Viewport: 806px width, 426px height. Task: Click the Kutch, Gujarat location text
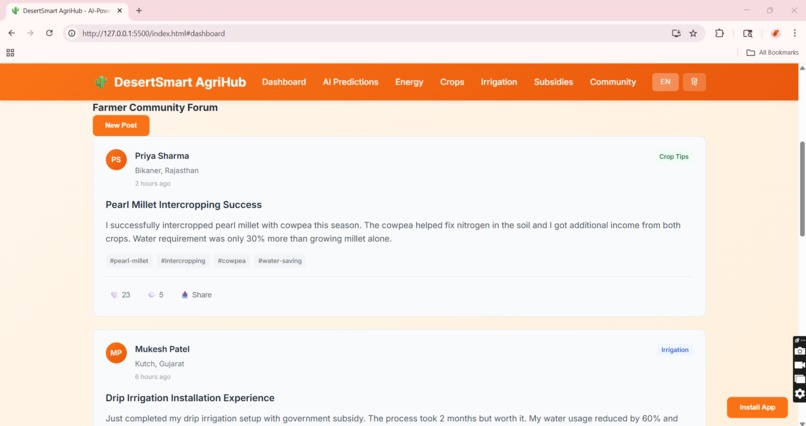pos(159,364)
